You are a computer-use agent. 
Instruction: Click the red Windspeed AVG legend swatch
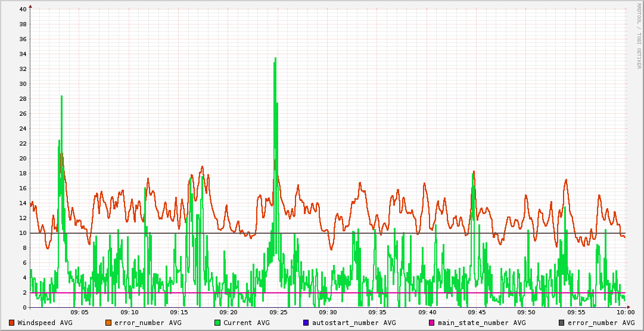[x=11, y=323]
